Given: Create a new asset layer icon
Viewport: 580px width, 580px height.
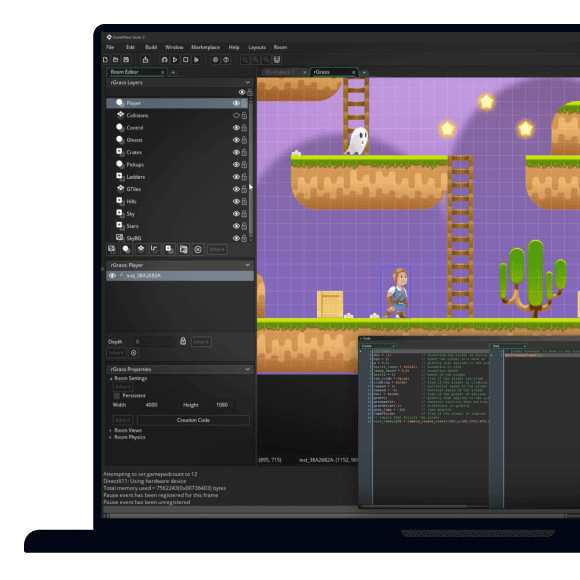Looking at the screenshot, I should pos(169,249).
